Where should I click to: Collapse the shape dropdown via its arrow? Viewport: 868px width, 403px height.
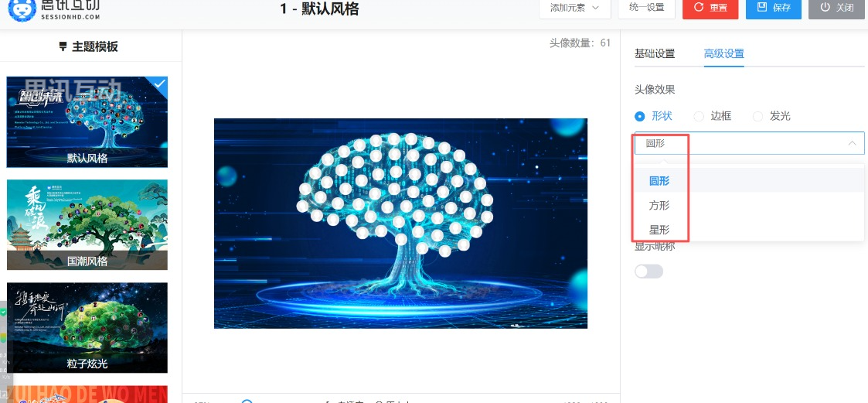853,144
